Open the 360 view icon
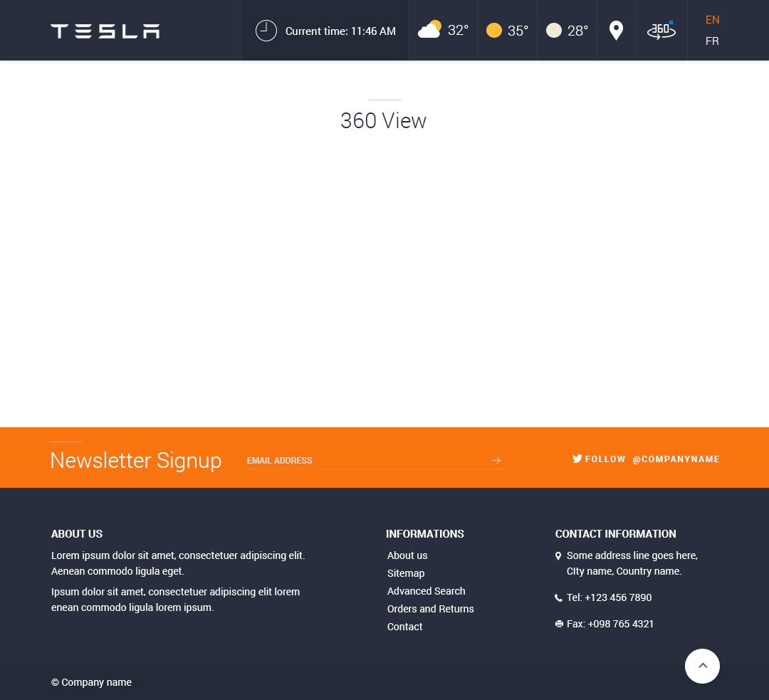Image resolution: width=769 pixels, height=700 pixels. tap(661, 31)
